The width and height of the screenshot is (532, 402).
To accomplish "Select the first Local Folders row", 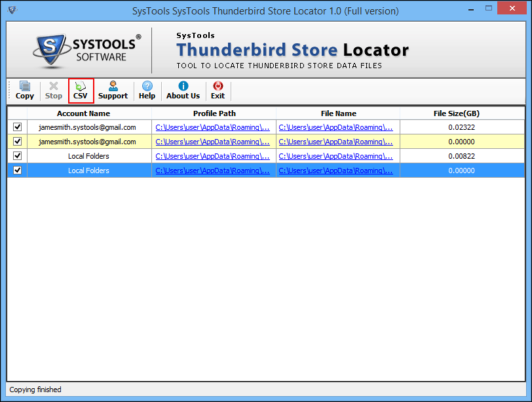I will 88,155.
